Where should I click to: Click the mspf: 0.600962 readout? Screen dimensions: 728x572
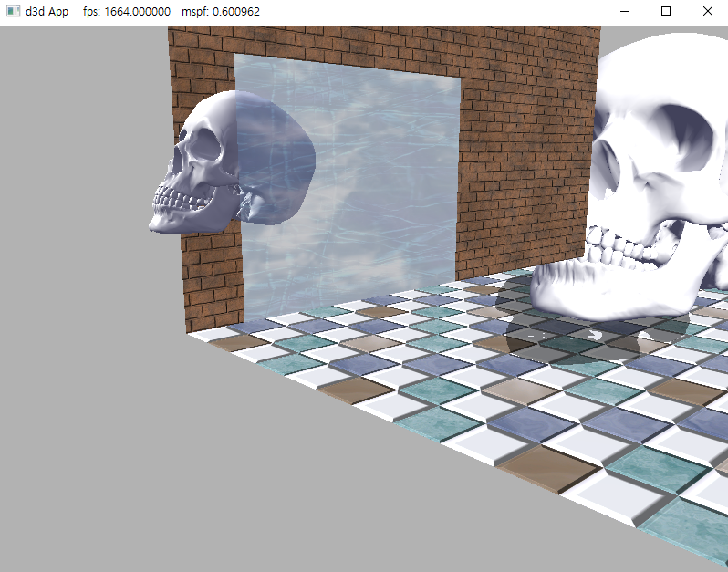click(221, 12)
